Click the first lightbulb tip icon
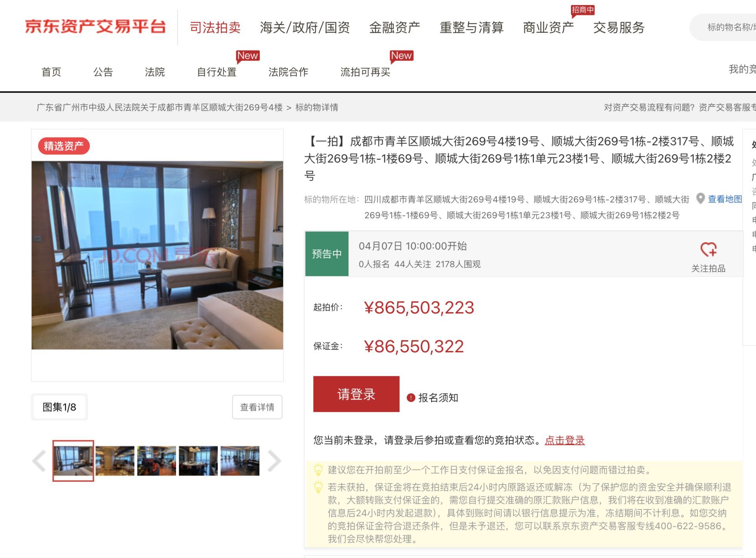756x558 pixels. click(318, 470)
